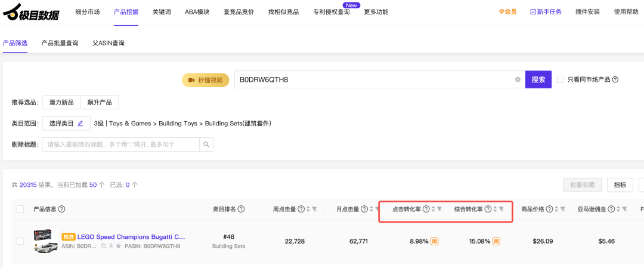Open filter for 亚马逊佣金 column
Screen dimensions: 644x268
coord(625,210)
